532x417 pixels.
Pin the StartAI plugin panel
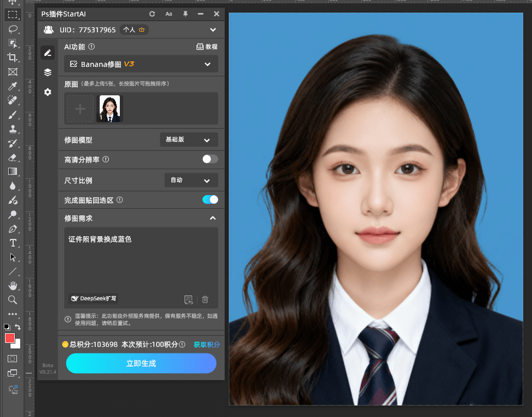click(186, 14)
